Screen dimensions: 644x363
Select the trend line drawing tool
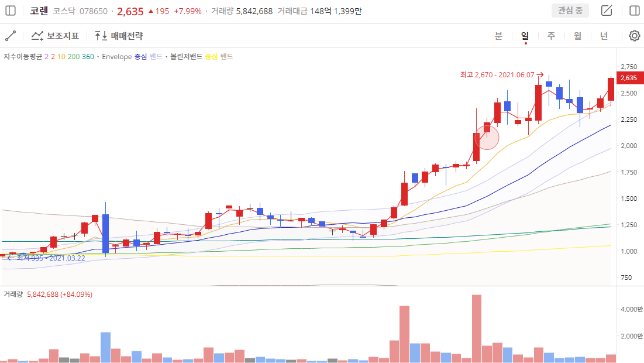click(11, 36)
